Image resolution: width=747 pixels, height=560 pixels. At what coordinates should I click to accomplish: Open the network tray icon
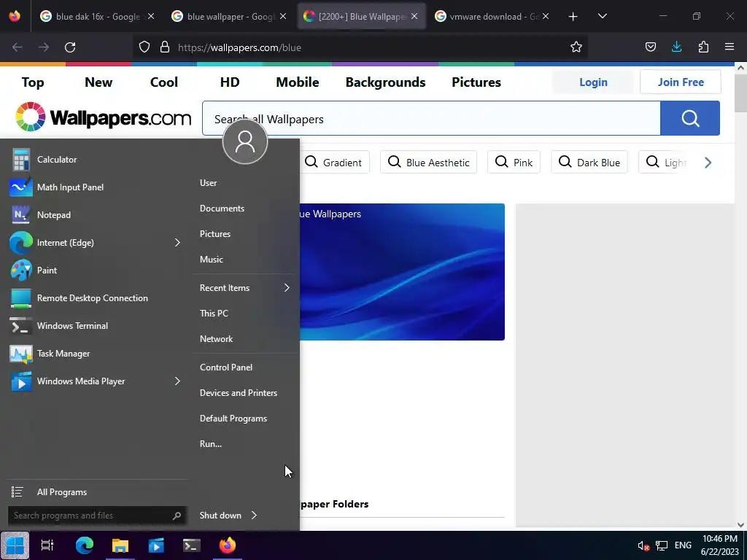(661, 545)
